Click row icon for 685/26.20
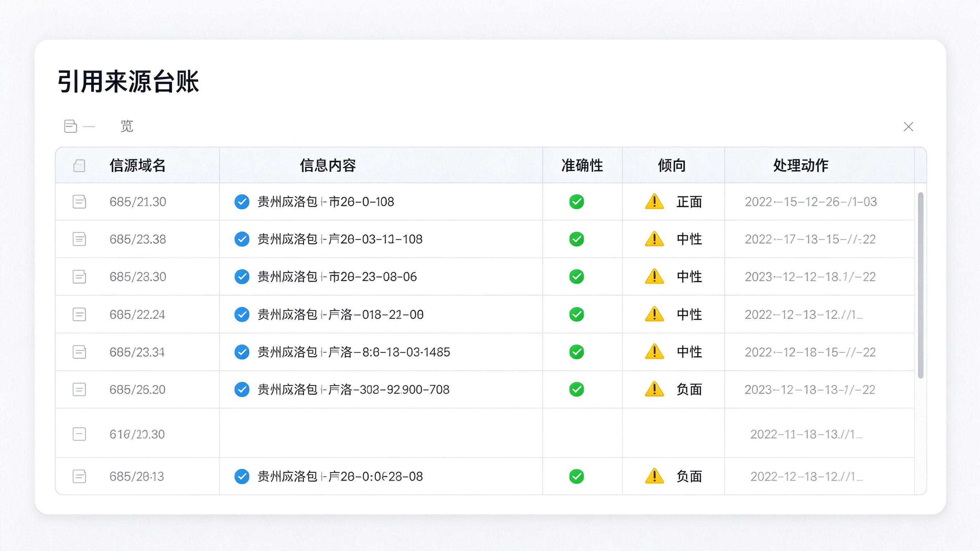Image resolution: width=980 pixels, height=551 pixels. tap(79, 389)
